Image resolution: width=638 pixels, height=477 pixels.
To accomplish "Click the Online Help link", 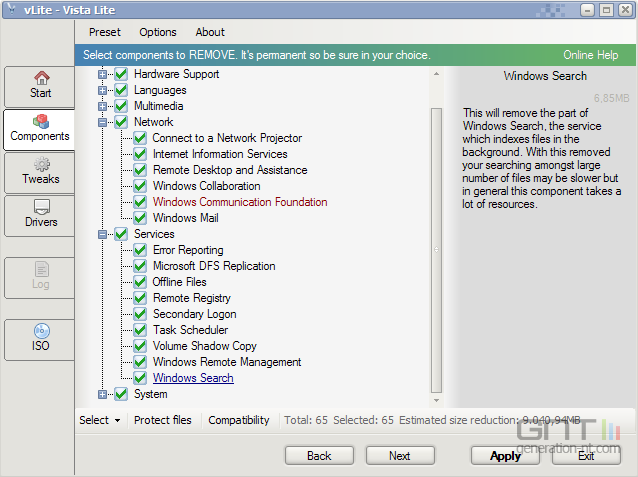I will (590, 55).
